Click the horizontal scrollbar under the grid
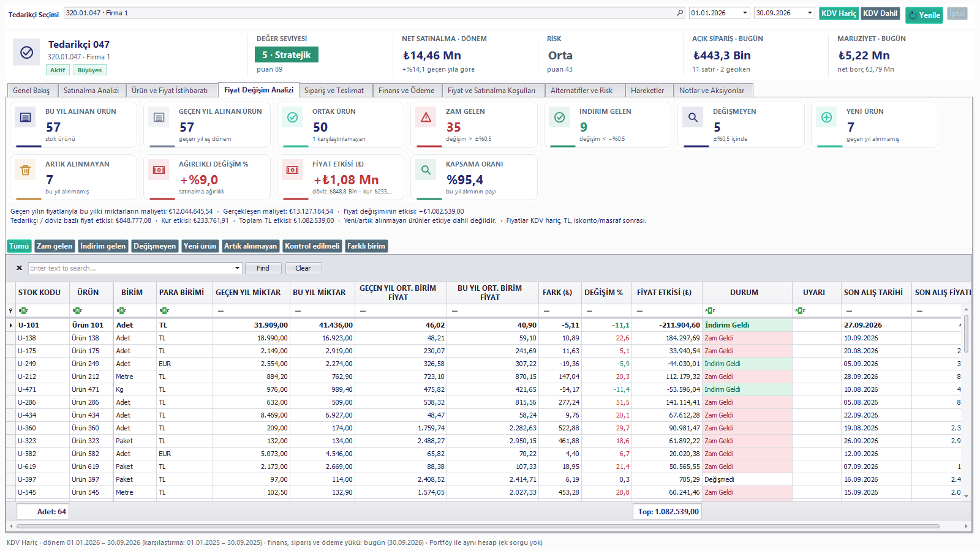980x551 pixels. 478,526
